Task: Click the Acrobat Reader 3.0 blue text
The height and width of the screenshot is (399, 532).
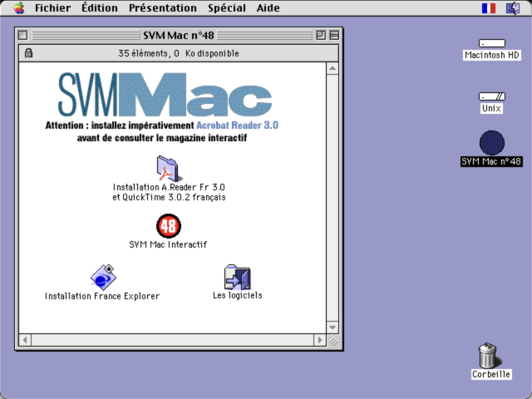Action: click(x=237, y=126)
